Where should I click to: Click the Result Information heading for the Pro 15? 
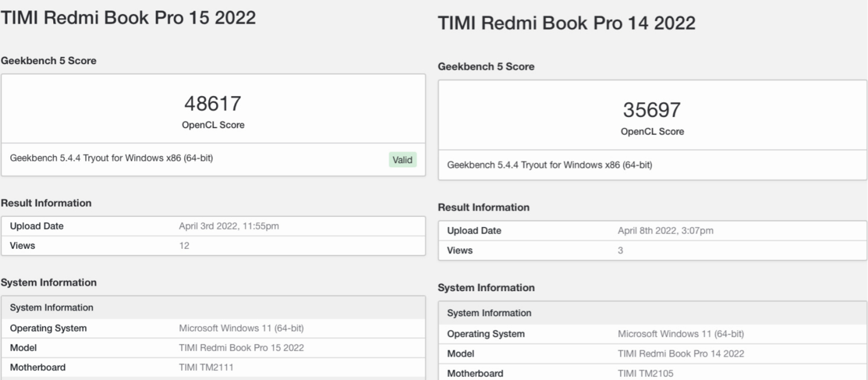46,203
